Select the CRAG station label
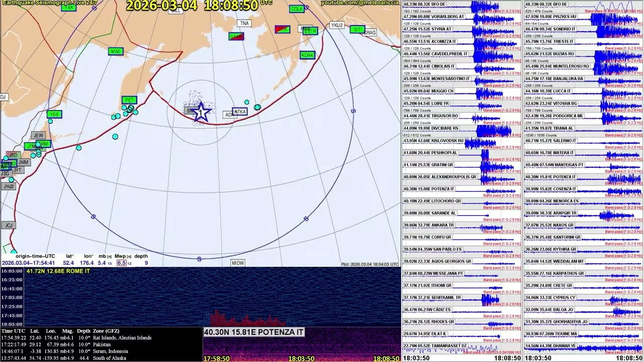Screen dimensions: 644x362 370,33
